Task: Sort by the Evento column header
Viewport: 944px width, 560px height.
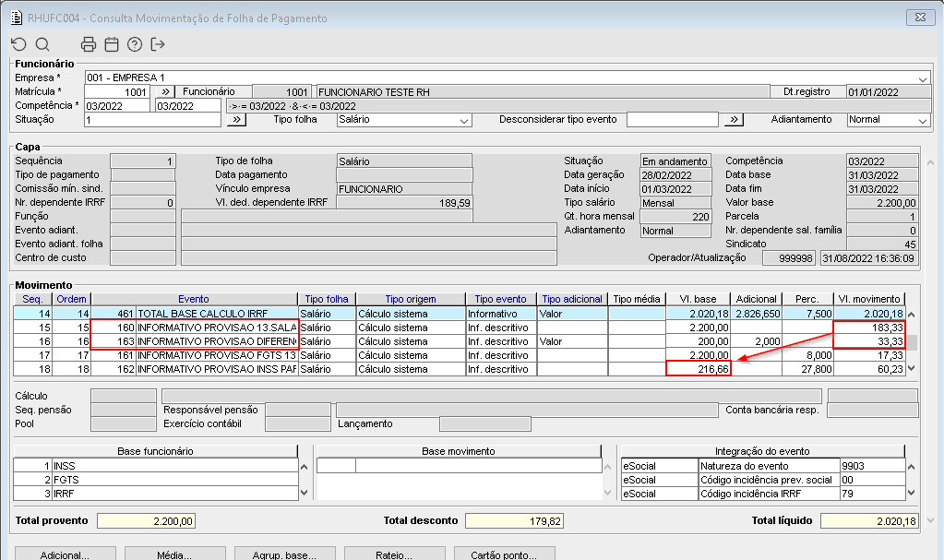Action: coord(193,299)
